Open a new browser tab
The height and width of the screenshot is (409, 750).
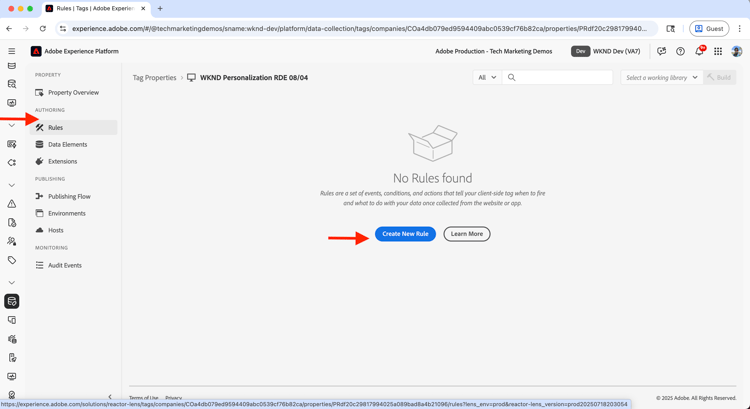pyautogui.click(x=160, y=9)
